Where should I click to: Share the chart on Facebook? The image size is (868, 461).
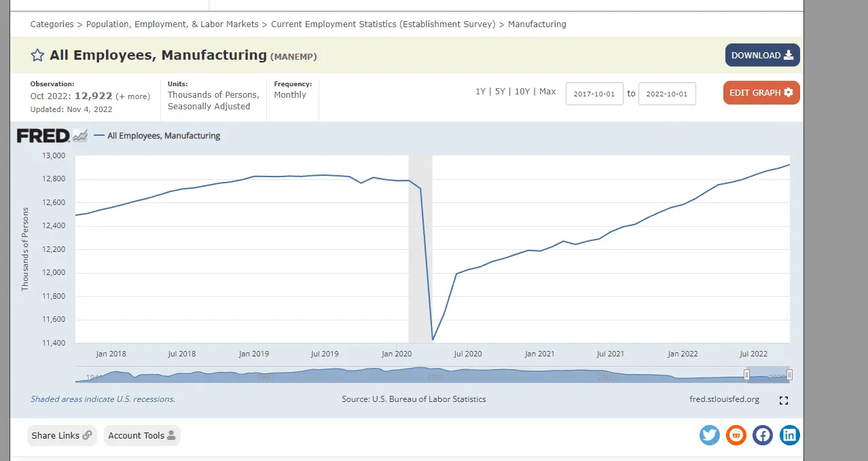(763, 435)
